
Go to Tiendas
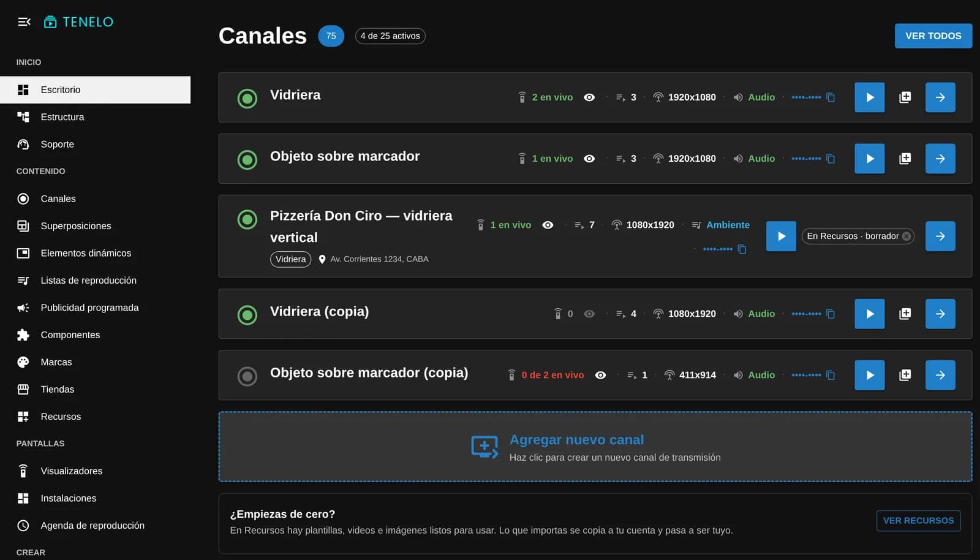coord(95,390)
